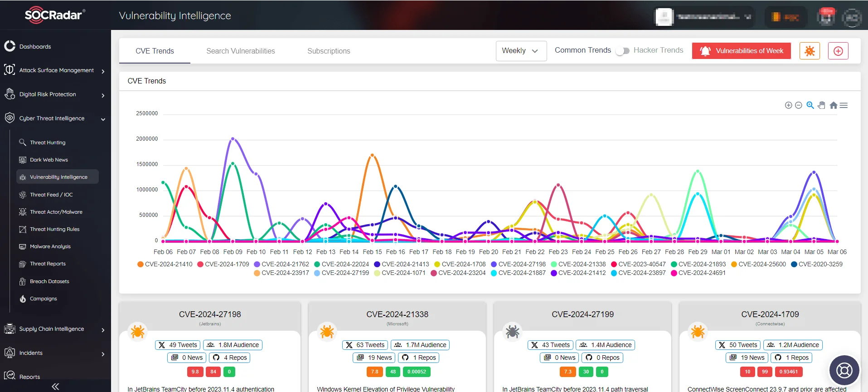Switch to CVE Trends tab

[x=155, y=51]
